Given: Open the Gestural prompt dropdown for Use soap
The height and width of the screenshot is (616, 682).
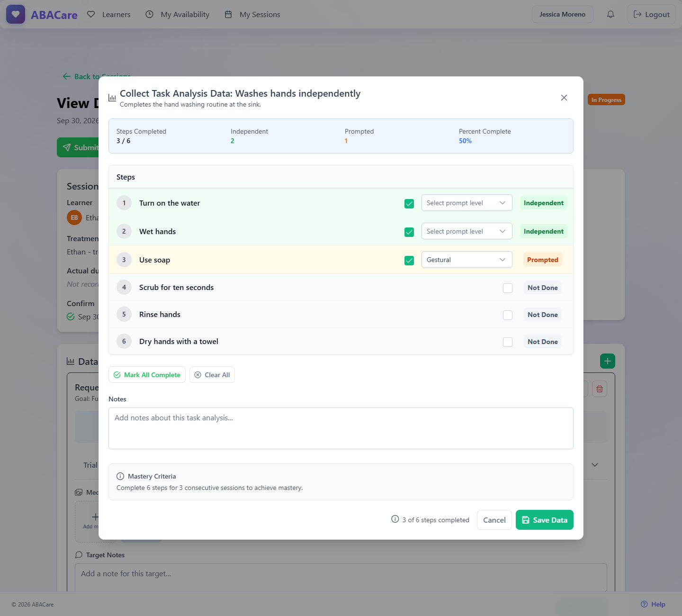Looking at the screenshot, I should pos(467,260).
